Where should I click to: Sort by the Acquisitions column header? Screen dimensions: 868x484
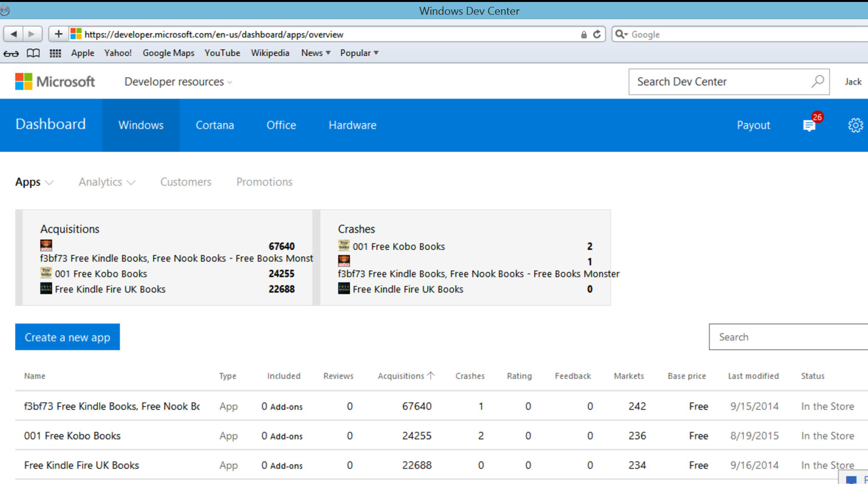click(406, 376)
